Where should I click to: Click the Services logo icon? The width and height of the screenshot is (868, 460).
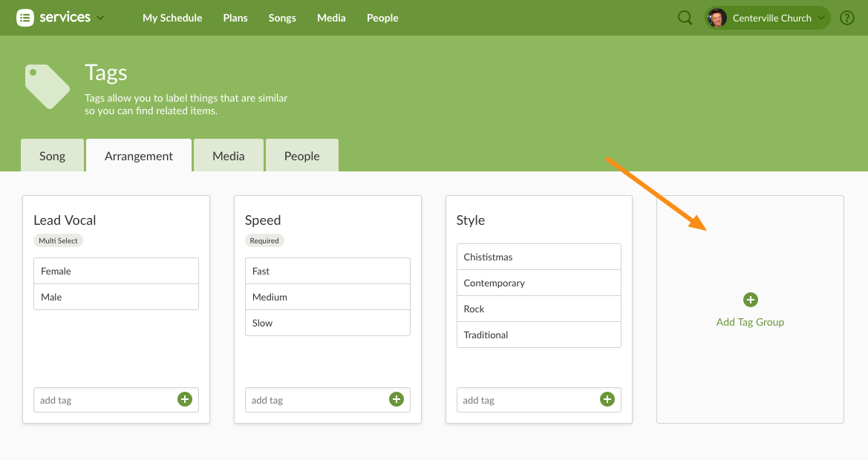tap(25, 16)
